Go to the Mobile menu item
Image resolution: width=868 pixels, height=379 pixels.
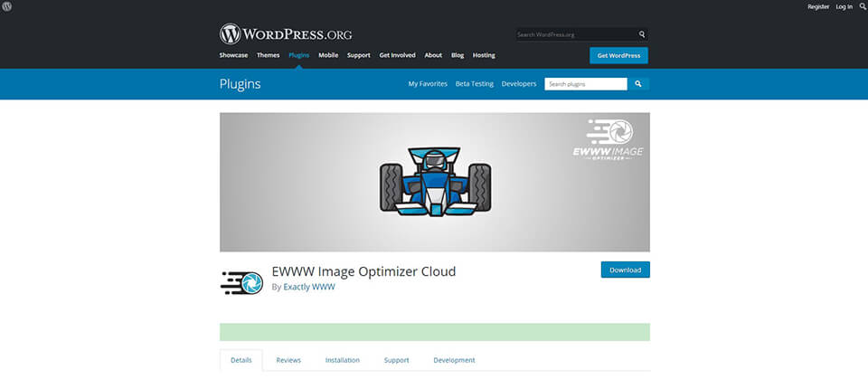[x=328, y=55]
